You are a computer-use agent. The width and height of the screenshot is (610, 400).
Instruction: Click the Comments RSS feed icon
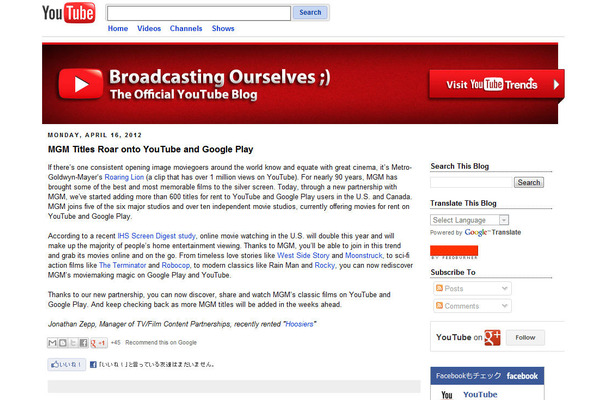[440, 305]
